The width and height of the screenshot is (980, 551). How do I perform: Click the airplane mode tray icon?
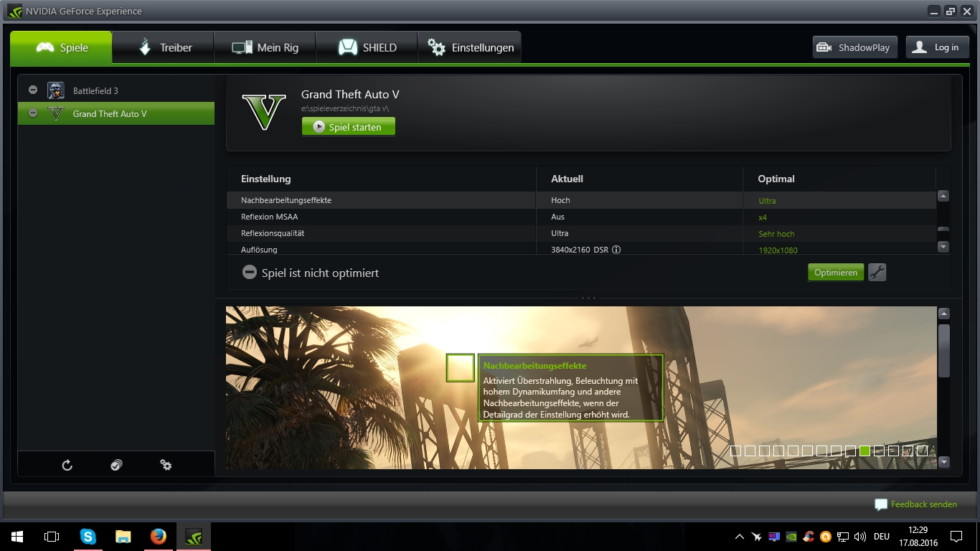click(757, 537)
